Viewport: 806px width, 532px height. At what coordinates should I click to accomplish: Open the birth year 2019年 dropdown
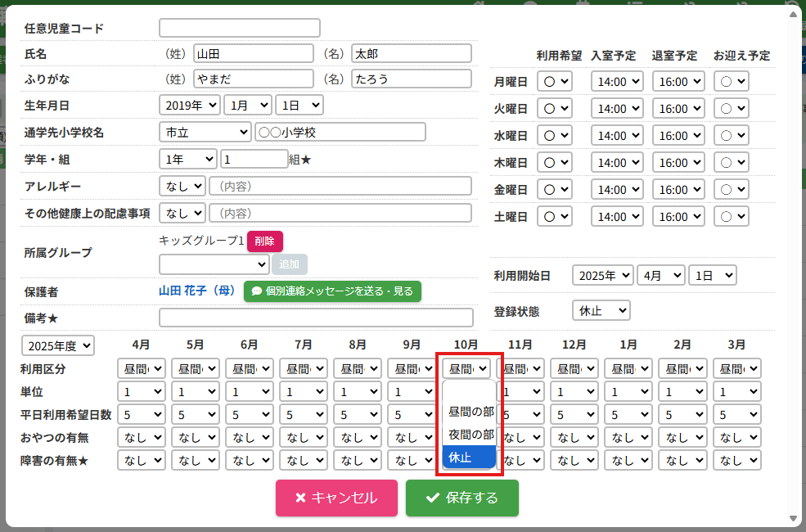point(190,105)
